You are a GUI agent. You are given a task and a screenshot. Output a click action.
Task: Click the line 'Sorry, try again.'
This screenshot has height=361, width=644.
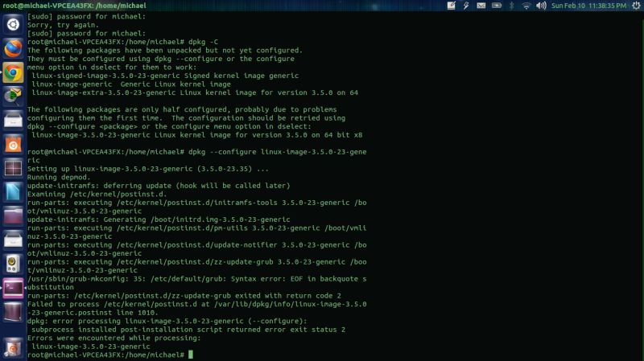point(63,25)
